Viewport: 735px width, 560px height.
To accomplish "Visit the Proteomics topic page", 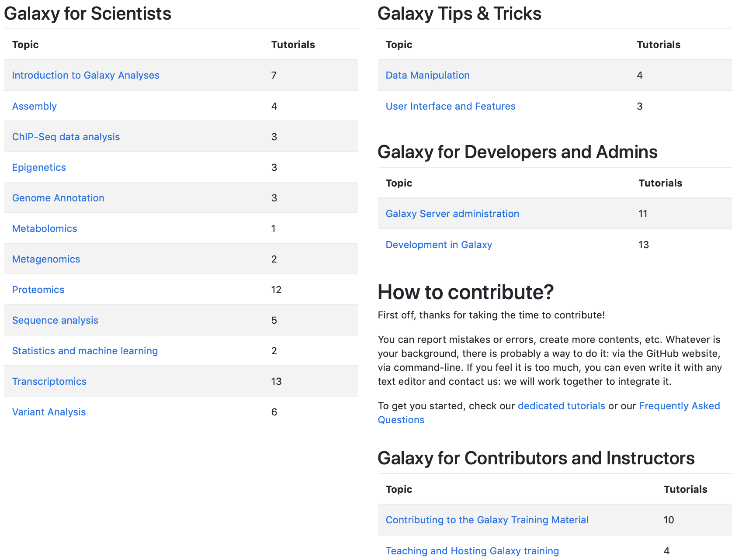I will 38,290.
